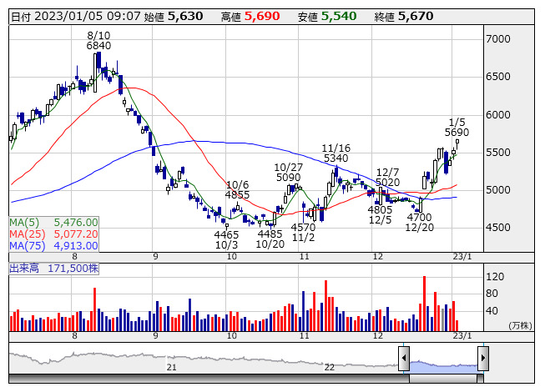Click the 1/5 5690 high label
Screen dimensions: 545x392
coord(457,128)
